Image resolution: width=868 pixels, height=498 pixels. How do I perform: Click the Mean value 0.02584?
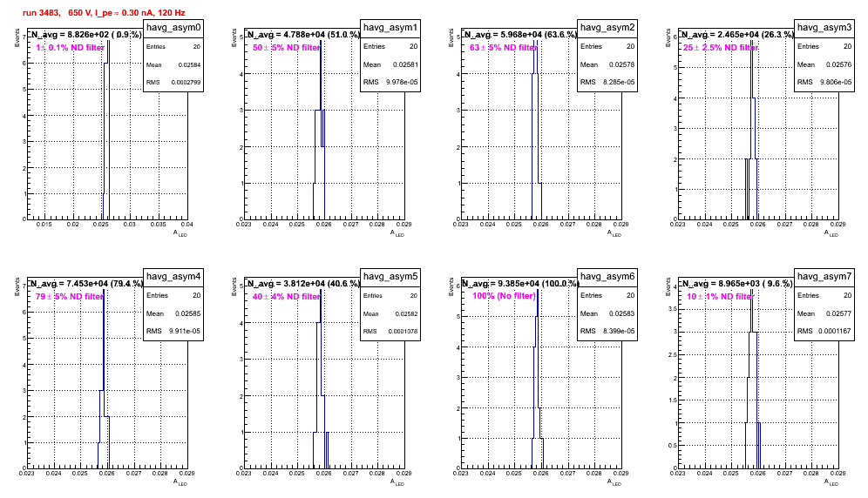click(x=189, y=64)
